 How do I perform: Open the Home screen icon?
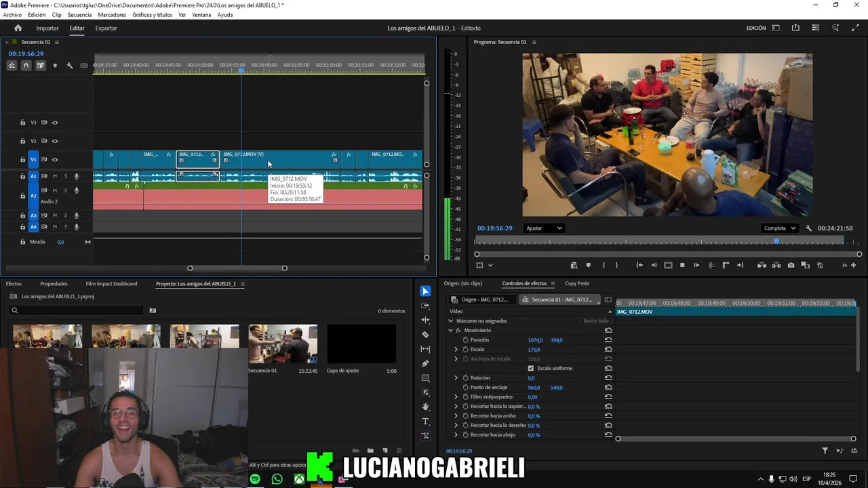(x=18, y=28)
